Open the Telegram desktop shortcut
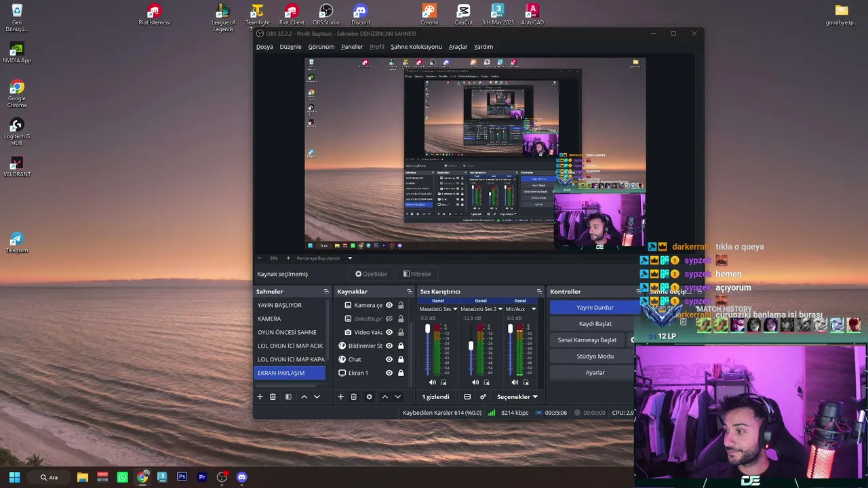Image resolution: width=868 pixels, height=488 pixels. (17, 243)
